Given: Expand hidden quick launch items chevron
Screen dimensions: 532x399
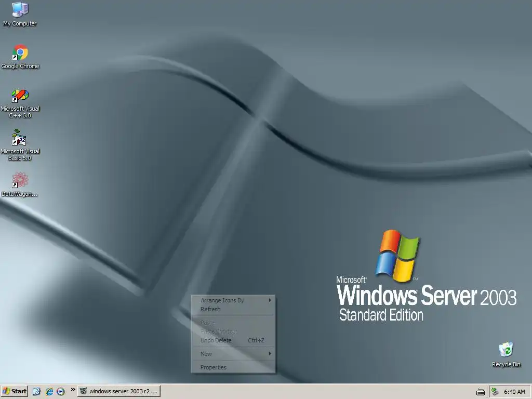Looking at the screenshot, I should pos(73,390).
